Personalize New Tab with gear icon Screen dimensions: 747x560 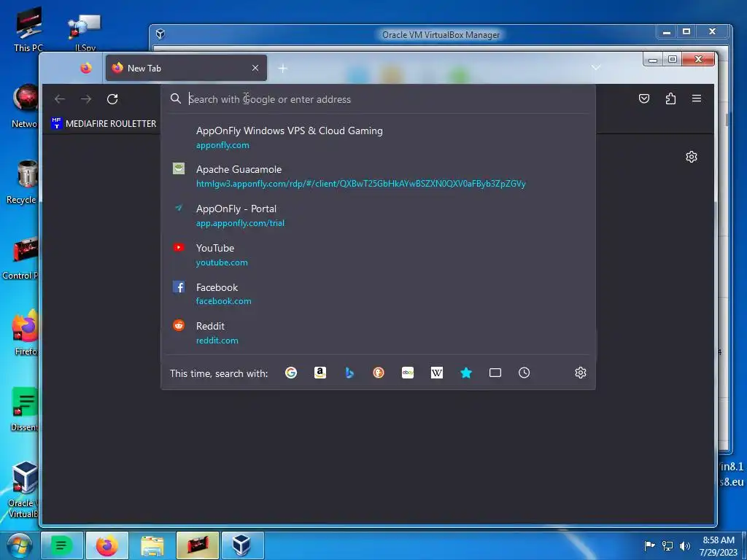point(692,157)
